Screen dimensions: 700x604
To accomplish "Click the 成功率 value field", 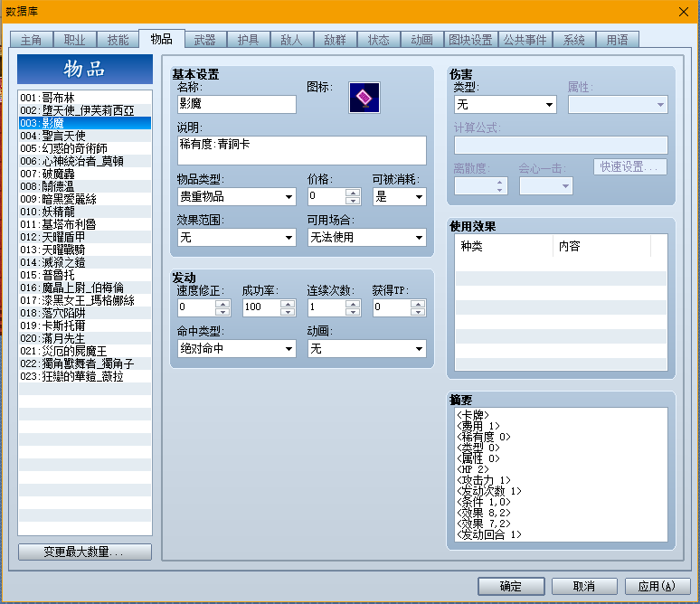I will [262, 307].
